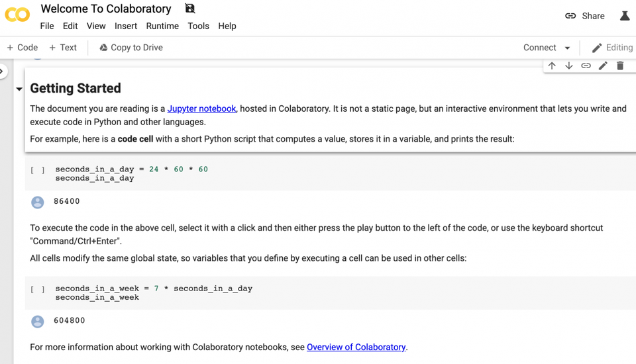Viewport: 636px width, 364px height.
Task: Open the Tools menu
Action: [198, 26]
